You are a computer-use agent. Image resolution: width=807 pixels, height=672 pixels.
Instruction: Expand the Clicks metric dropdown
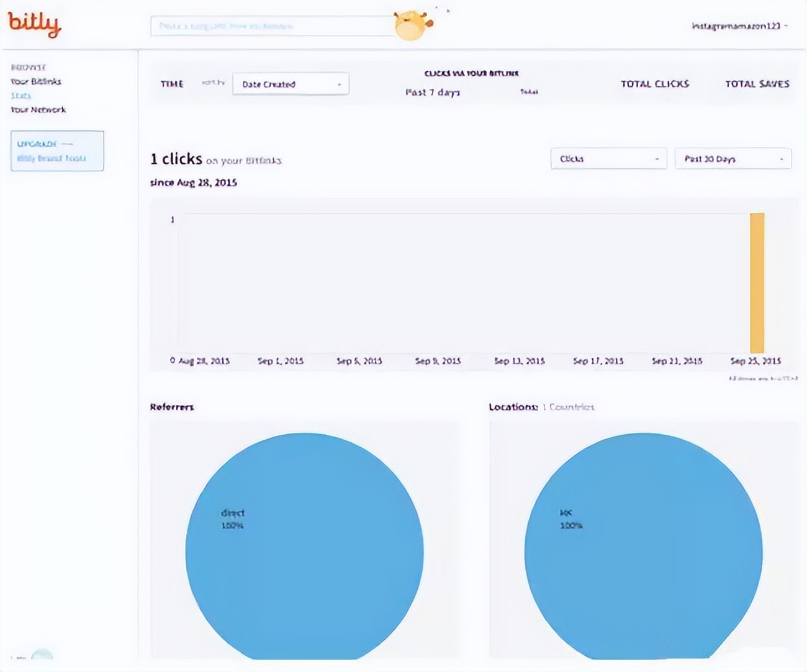(608, 159)
